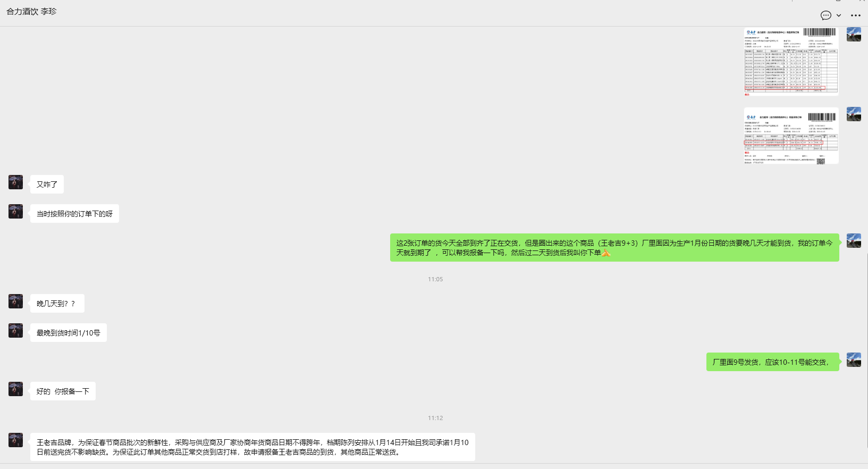Select the green "这2张订单的货" message bubble
Image resolution: width=868 pixels, height=469 pixels.
click(614, 248)
